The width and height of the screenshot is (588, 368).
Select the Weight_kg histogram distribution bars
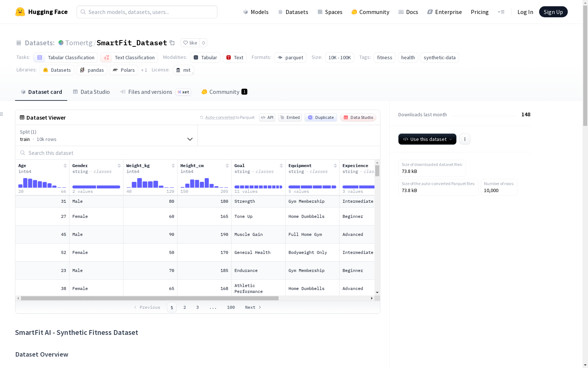pyautogui.click(x=150, y=183)
